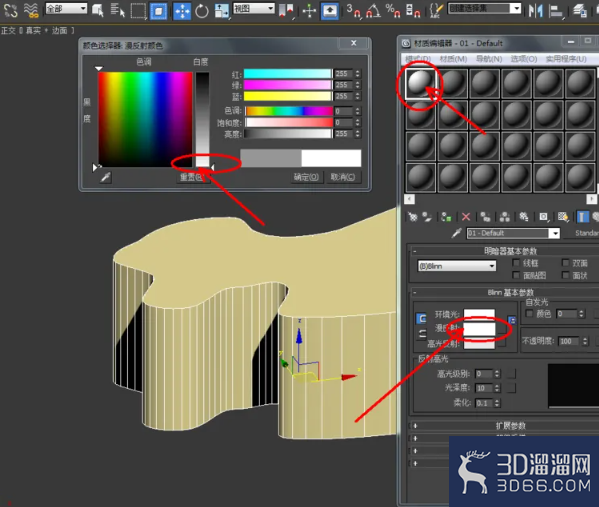The image size is (599, 507).
Task: Enable the 面状 (Faceted) checkbox
Action: point(565,275)
